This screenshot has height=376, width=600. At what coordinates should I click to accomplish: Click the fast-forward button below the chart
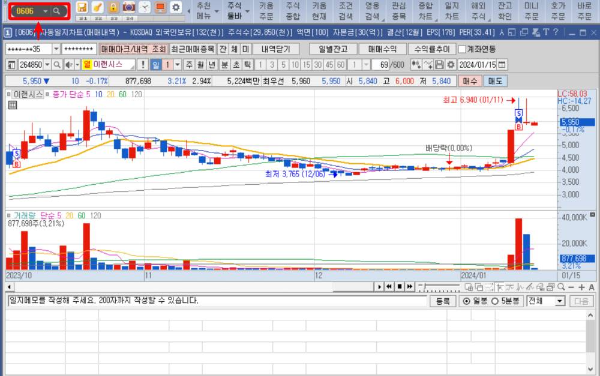pos(410,286)
